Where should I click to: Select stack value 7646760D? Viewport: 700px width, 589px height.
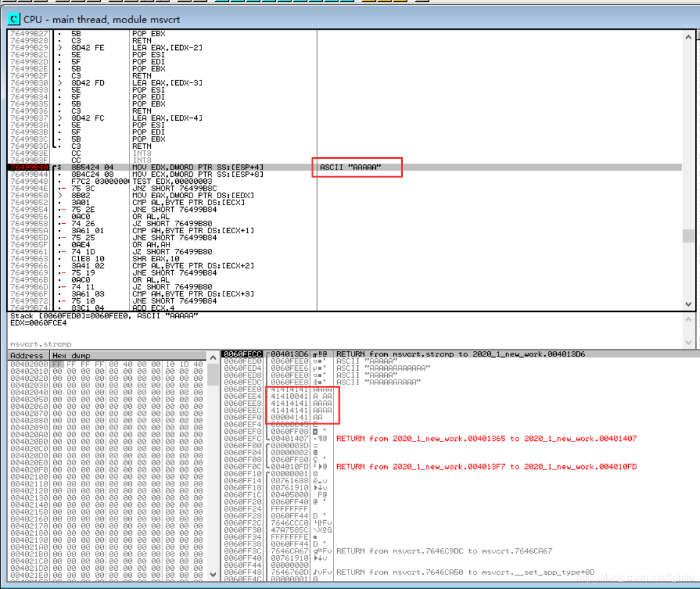tap(289, 572)
